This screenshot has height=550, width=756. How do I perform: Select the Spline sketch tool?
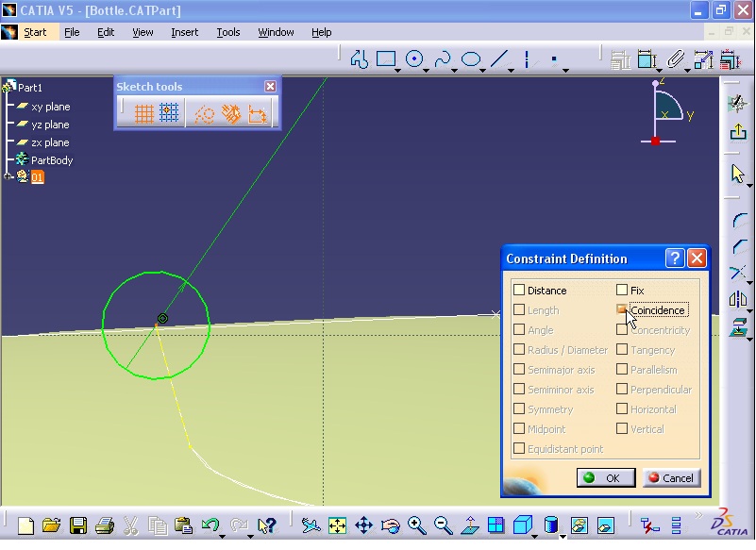click(442, 59)
